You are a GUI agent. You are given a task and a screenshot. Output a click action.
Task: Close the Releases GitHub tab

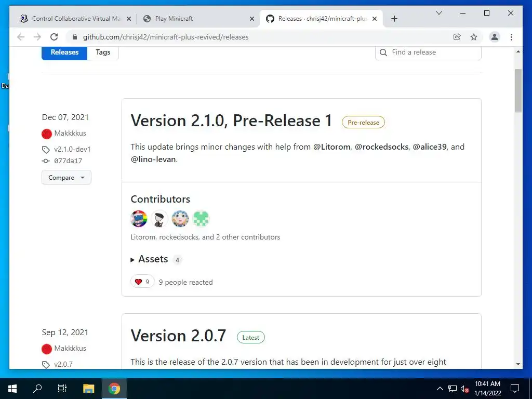(x=375, y=19)
